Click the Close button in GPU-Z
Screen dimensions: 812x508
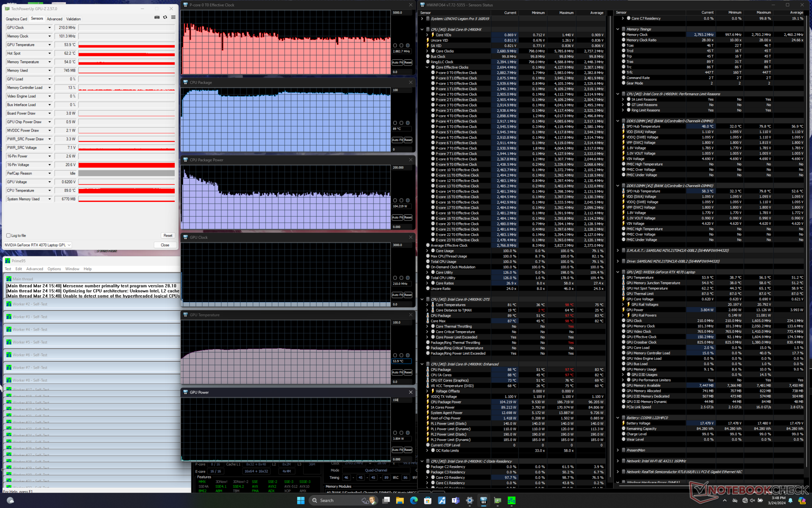[x=165, y=245]
